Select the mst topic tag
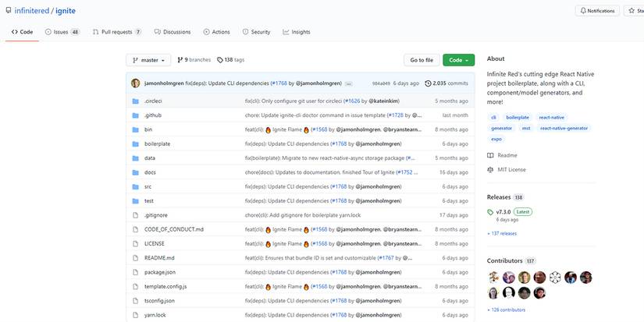The height and width of the screenshot is (322, 644). pyautogui.click(x=526, y=129)
